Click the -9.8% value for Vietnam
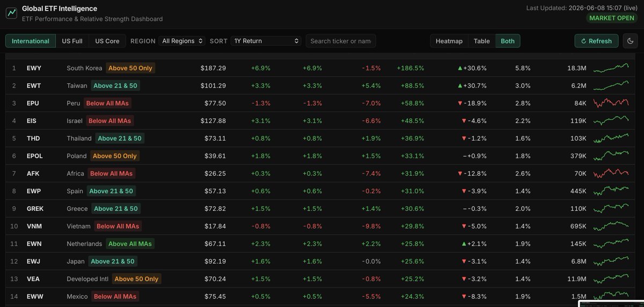 tap(371, 226)
